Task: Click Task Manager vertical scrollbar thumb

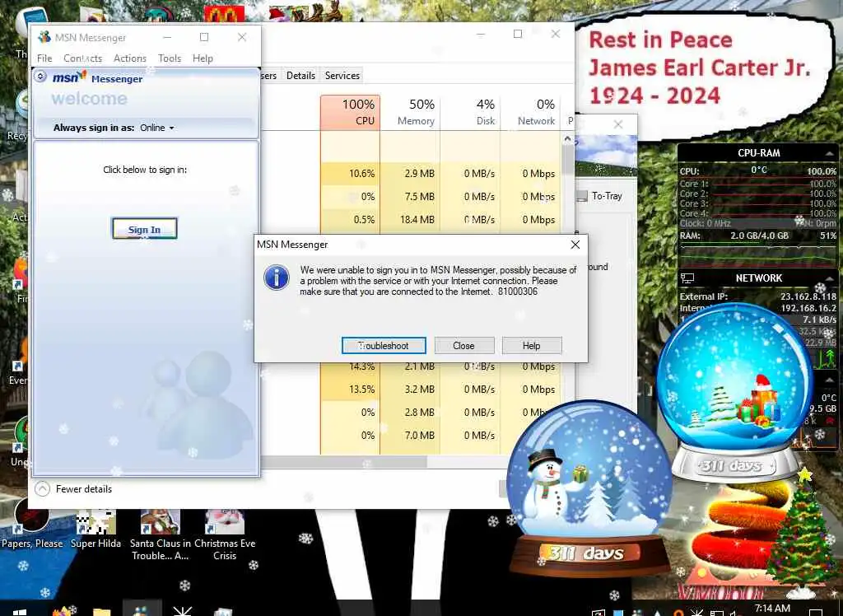Action: (x=567, y=160)
